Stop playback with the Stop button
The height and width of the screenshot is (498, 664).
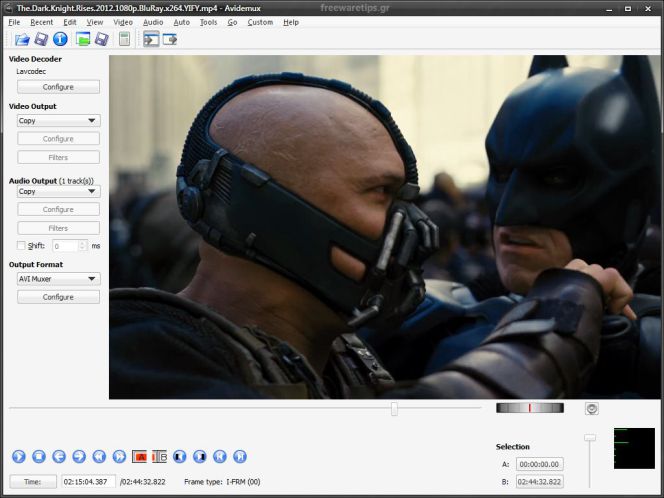pyautogui.click(x=39, y=456)
